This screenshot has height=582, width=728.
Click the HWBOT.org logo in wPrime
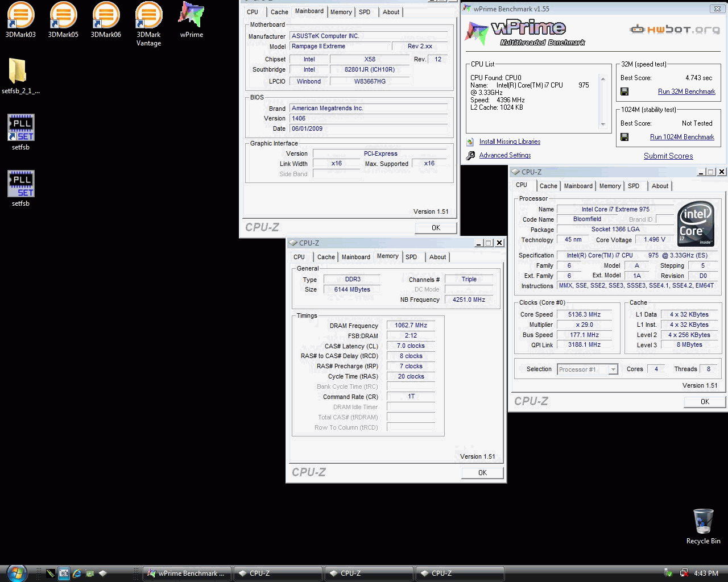(675, 30)
